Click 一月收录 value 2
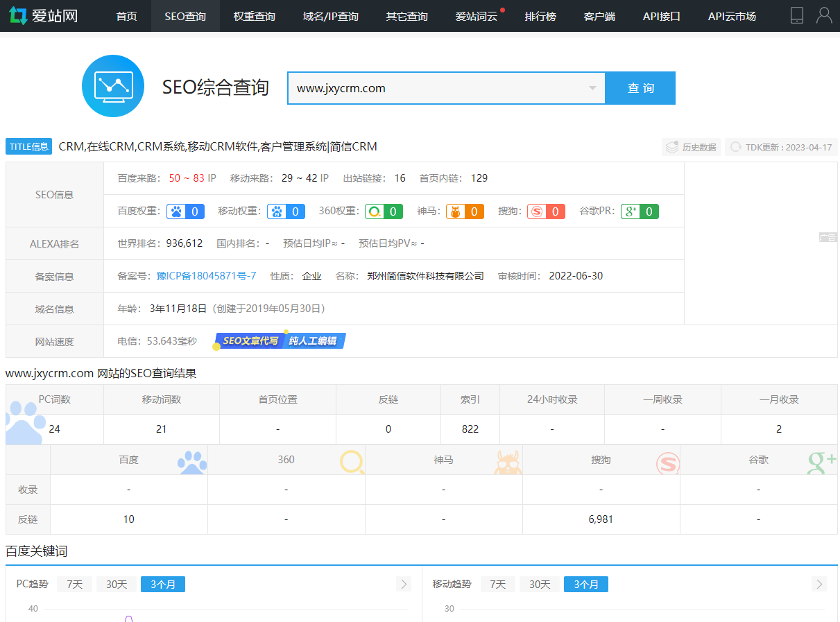 [779, 429]
